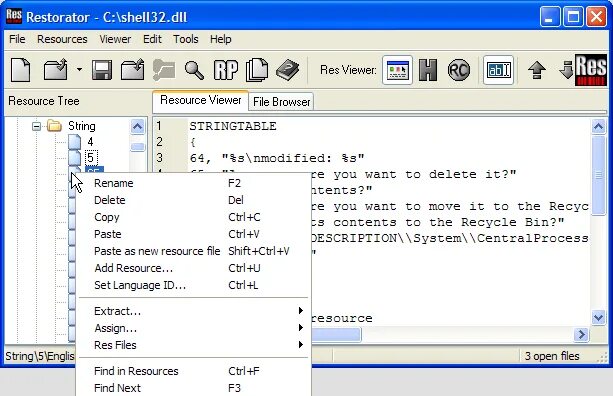Choose Add Resource... from context menu
Image resolution: width=613 pixels, height=396 pixels.
(x=194, y=268)
